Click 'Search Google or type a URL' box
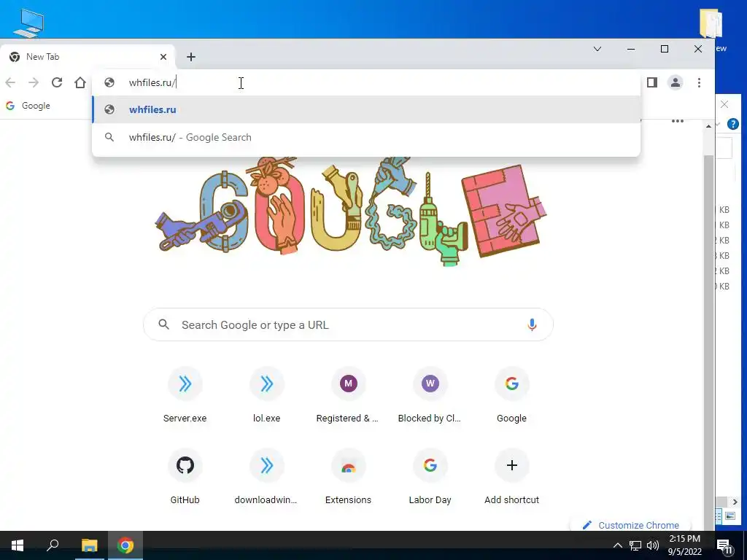 [348, 324]
